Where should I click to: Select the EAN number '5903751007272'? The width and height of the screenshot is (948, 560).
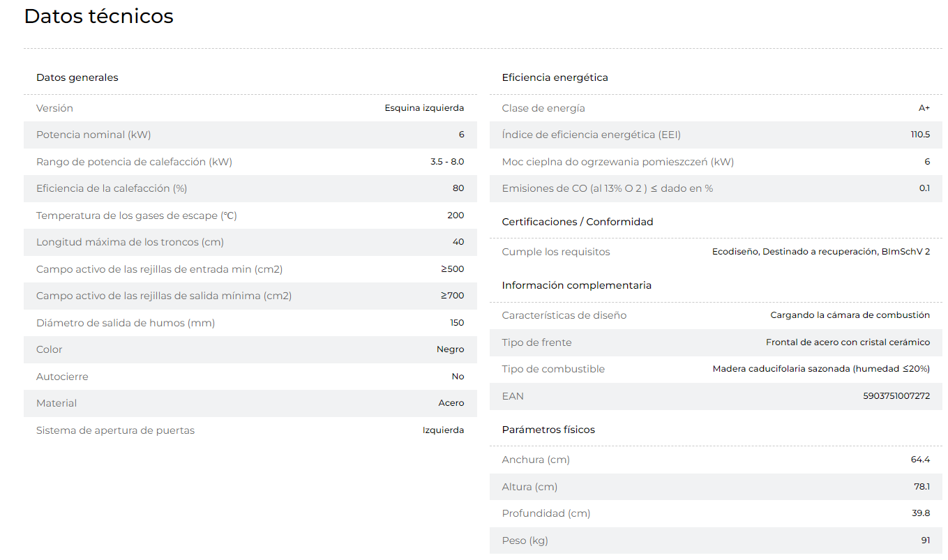pos(896,396)
